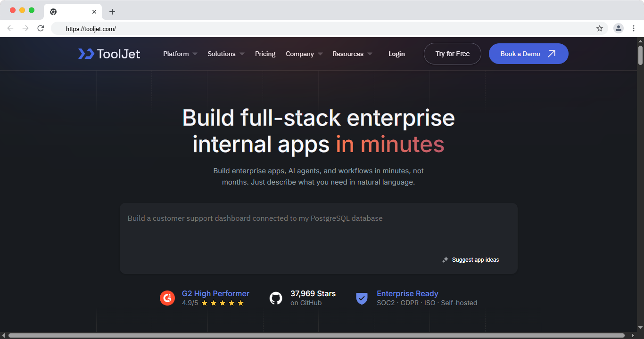This screenshot has width=644, height=339.
Task: Click the vertical scrollbar thumb
Action: coord(640,55)
